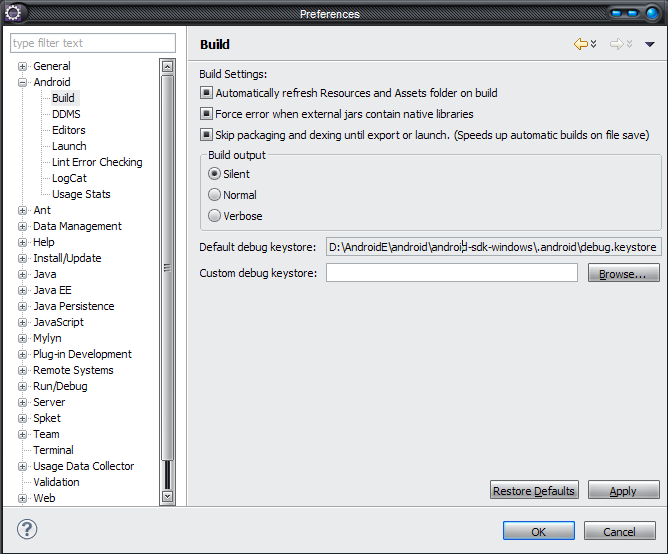Confirm with the OK button
Viewport: 668px width, 554px height.
click(x=538, y=531)
